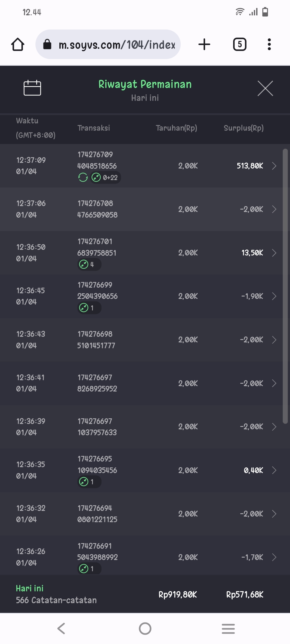
Task: Open the -1,90K surplus row chevron
Action: click(274, 296)
